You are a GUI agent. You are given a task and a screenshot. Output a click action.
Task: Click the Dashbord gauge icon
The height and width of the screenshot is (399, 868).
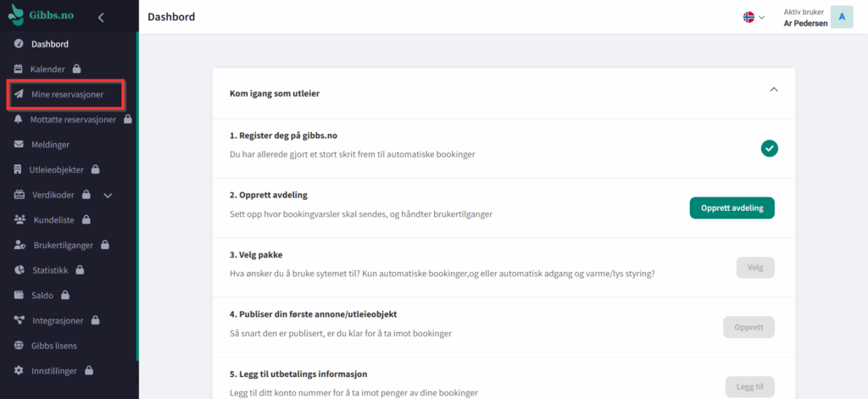(x=19, y=44)
